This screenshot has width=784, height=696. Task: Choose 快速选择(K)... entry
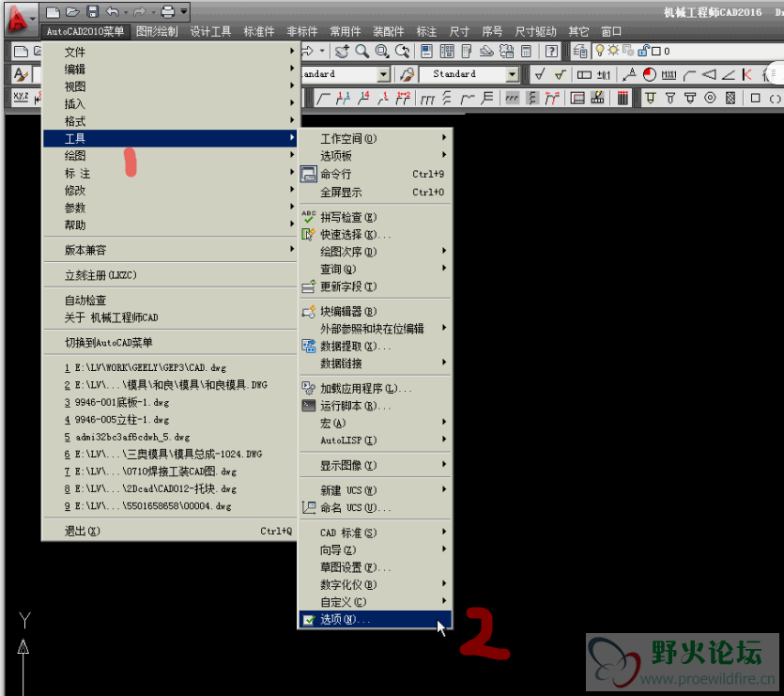click(x=375, y=235)
